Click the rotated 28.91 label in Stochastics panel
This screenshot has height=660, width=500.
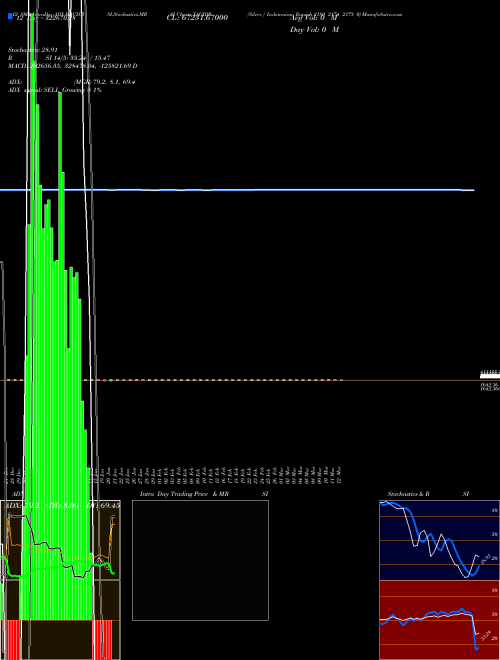point(484,559)
